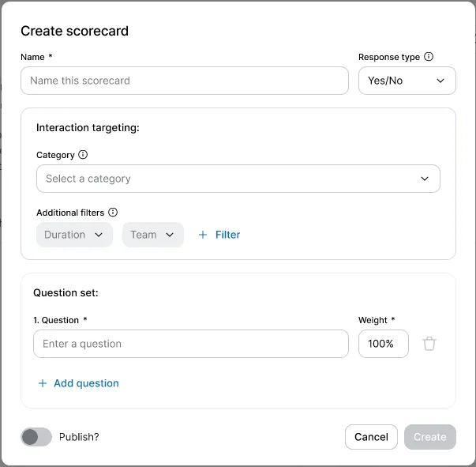Image resolution: width=476 pixels, height=467 pixels.
Task: Click the chevron in Response type box
Action: pos(440,81)
